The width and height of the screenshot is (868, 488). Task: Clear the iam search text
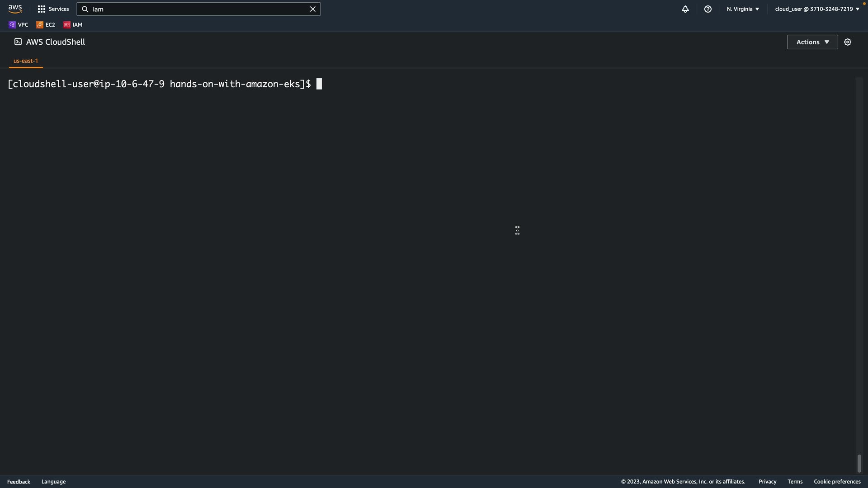(x=312, y=9)
